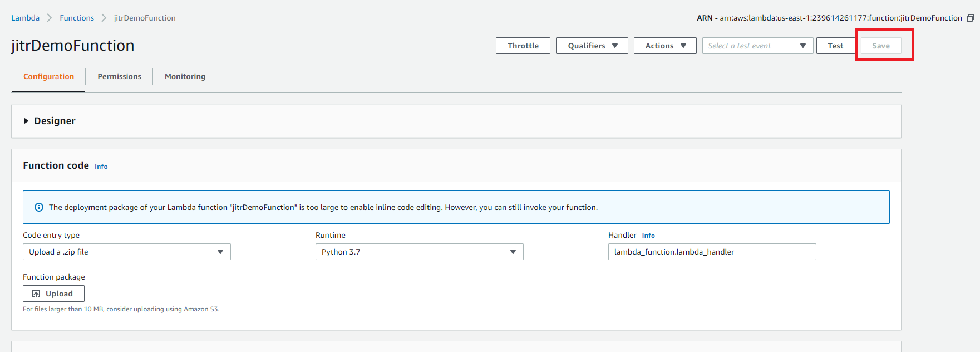Click the Save button
This screenshot has width=980, height=352.
click(881, 46)
